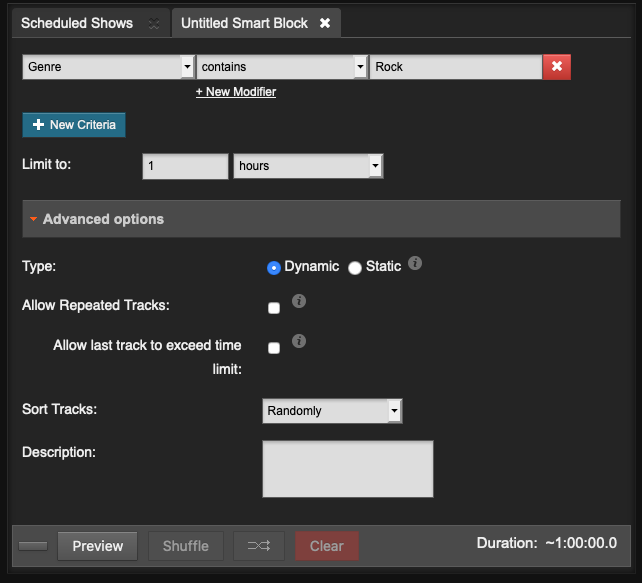The image size is (642, 583).
Task: Click the info icon beside Static type
Action: pyautogui.click(x=415, y=265)
